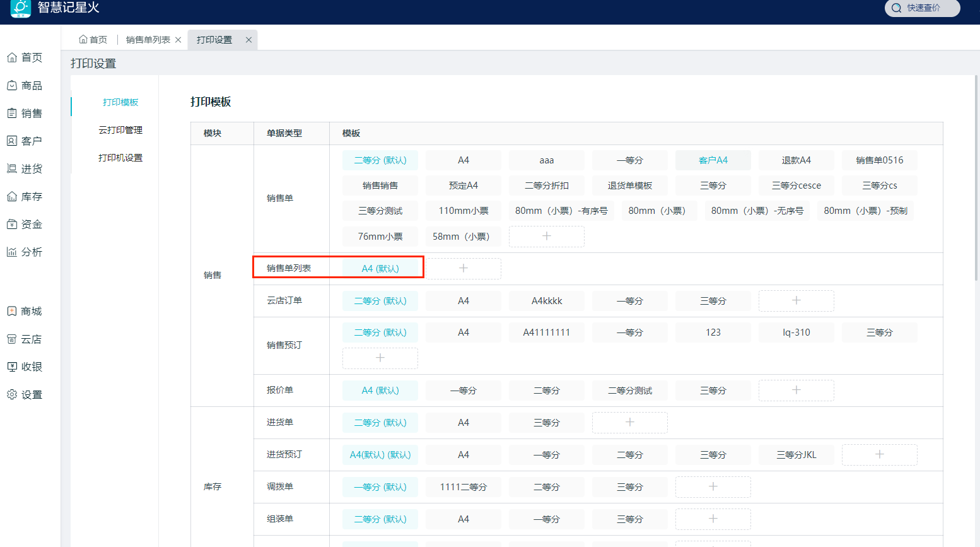
Task: Select the 1111二等分 template
Action: click(464, 487)
